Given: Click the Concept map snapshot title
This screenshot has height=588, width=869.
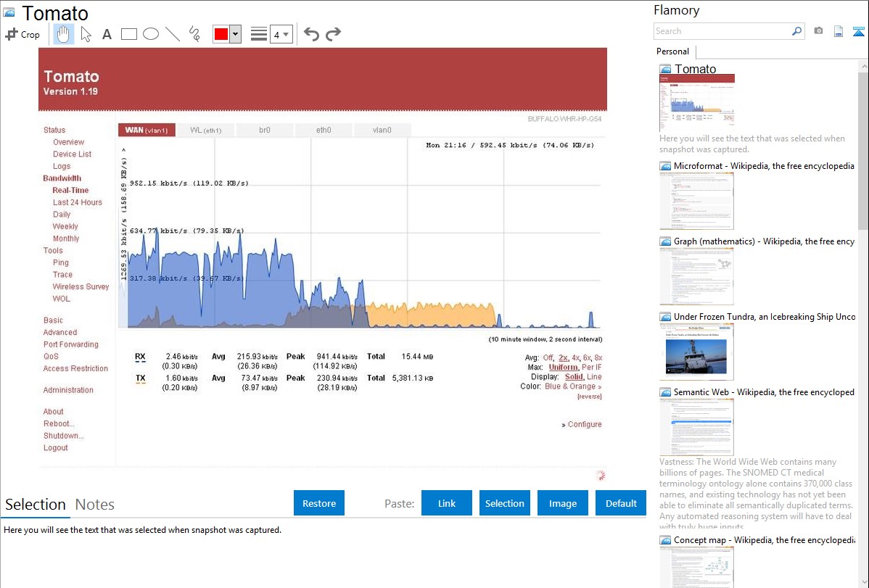Looking at the screenshot, I should click(x=765, y=540).
